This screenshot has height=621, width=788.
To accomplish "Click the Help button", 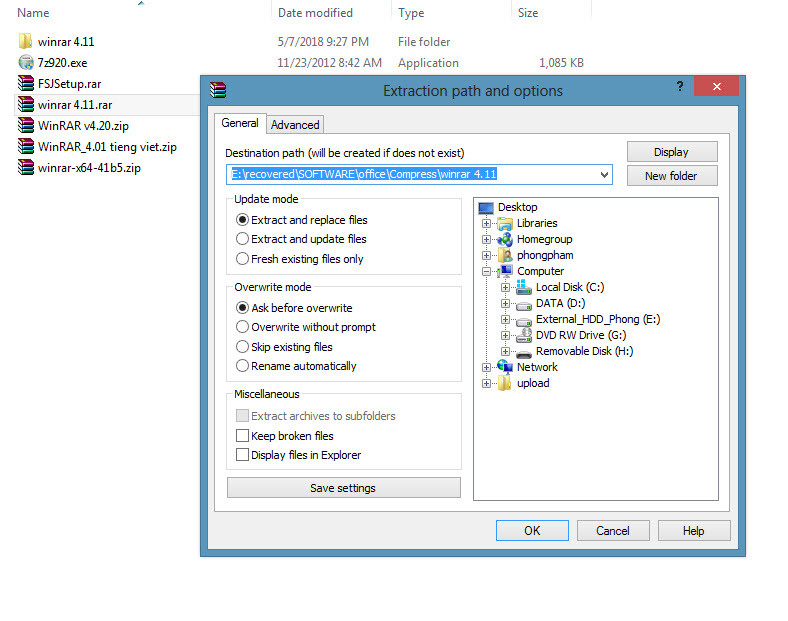I will pos(694,531).
